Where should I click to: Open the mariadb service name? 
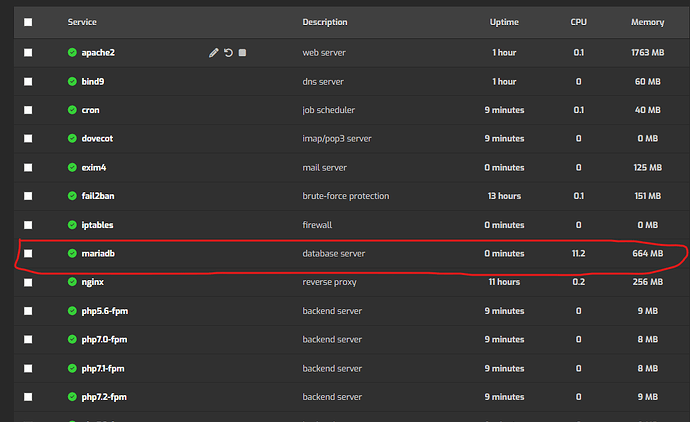click(98, 253)
